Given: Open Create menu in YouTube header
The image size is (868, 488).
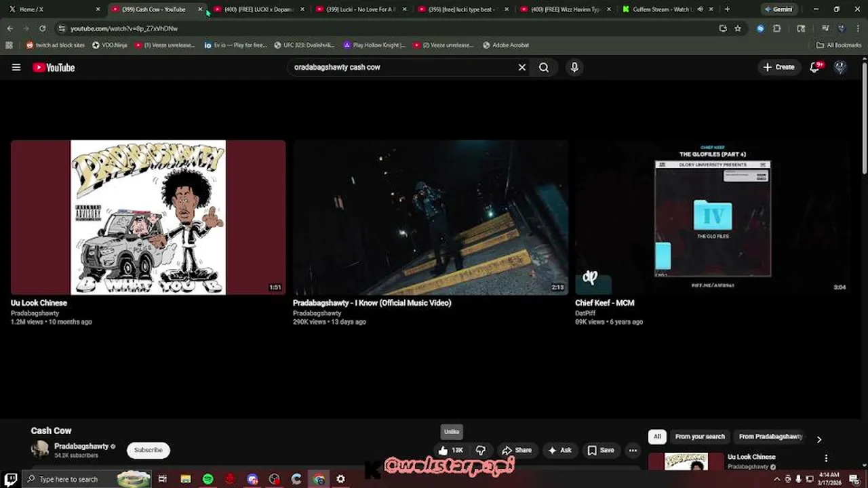Looking at the screenshot, I should pyautogui.click(x=778, y=67).
